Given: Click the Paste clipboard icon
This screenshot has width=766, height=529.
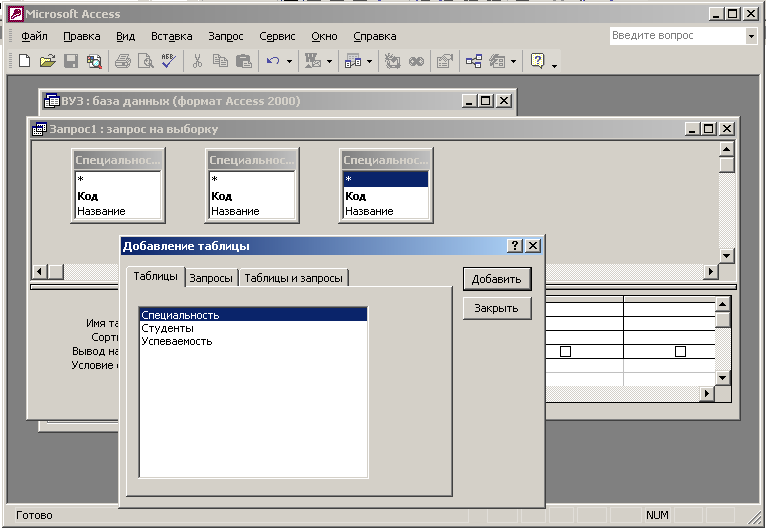Looking at the screenshot, I should click(x=244, y=61).
